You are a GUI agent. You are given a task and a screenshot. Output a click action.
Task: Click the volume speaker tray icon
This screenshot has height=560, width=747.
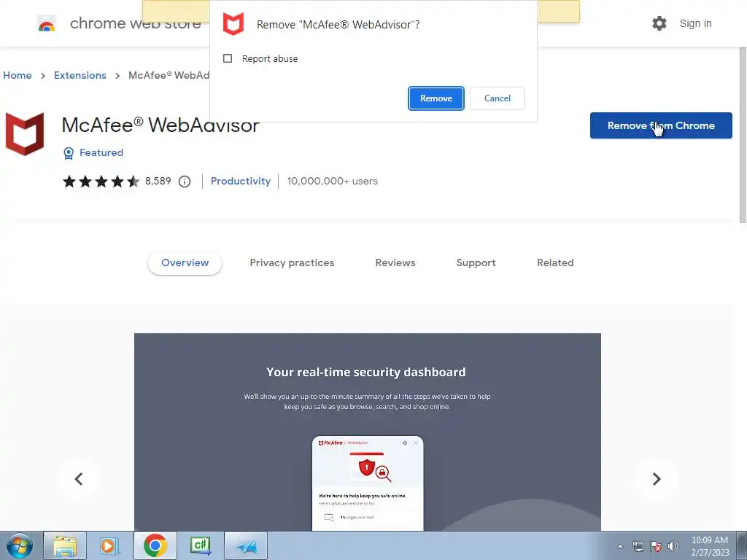(673, 546)
